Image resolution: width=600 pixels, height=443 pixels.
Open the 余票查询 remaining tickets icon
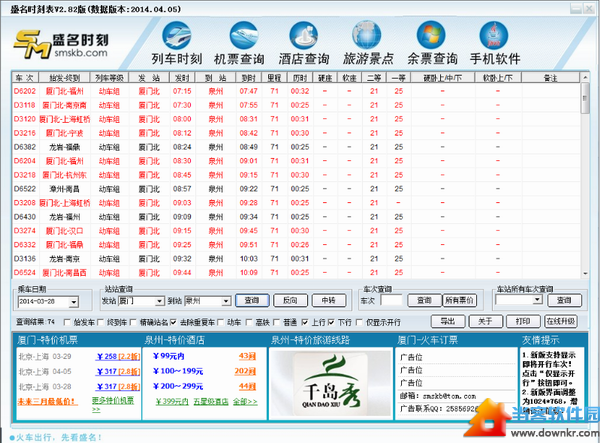pyautogui.click(x=431, y=36)
